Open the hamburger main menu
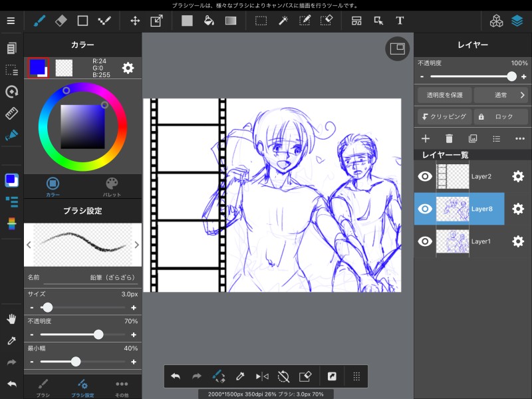The height and width of the screenshot is (399, 532). [11, 21]
